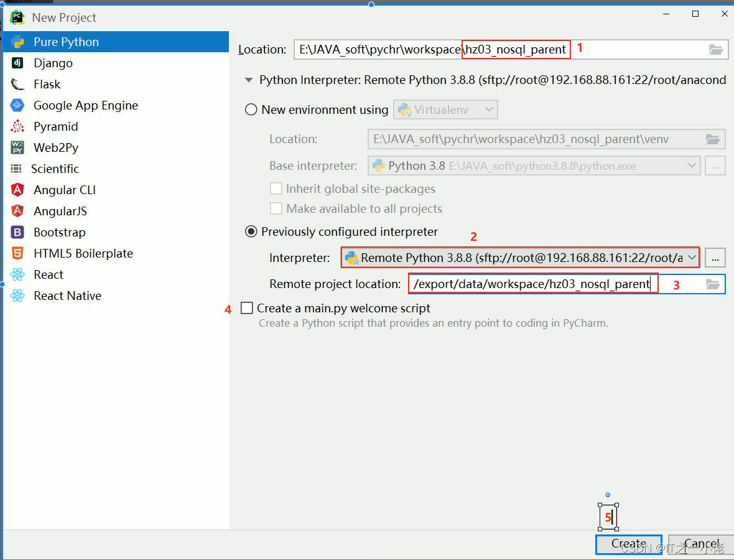Browse for venv Location folder
The height and width of the screenshot is (560, 734).
712,139
